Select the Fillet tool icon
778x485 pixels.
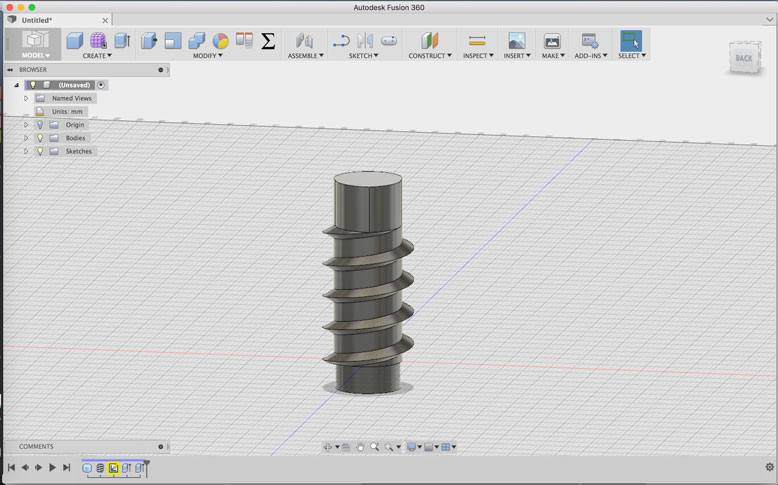click(173, 41)
